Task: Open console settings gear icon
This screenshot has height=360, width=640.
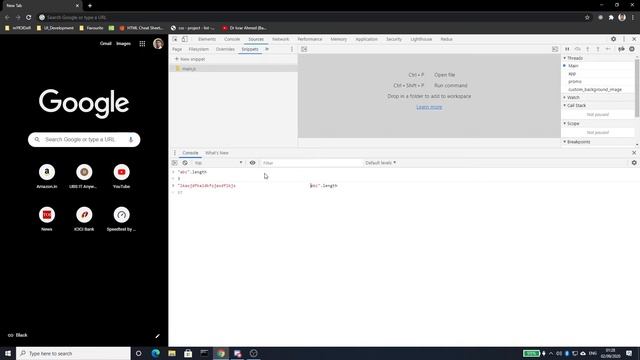Action: (x=634, y=163)
